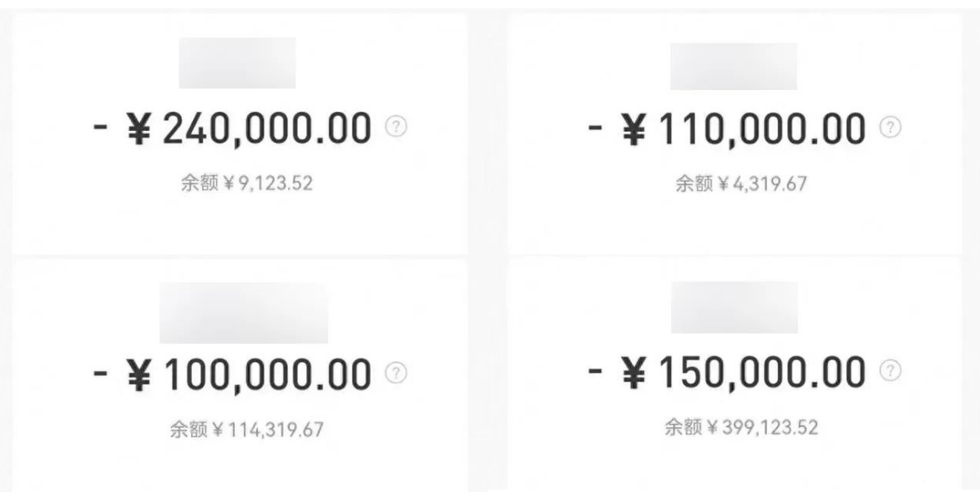Screen dimensions: 980x498
Task: Click the -¥240,000.00 transaction amount
Action: 232,128
